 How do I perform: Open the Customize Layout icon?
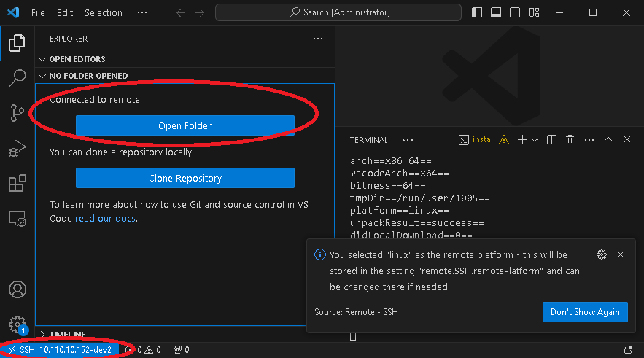(x=534, y=12)
